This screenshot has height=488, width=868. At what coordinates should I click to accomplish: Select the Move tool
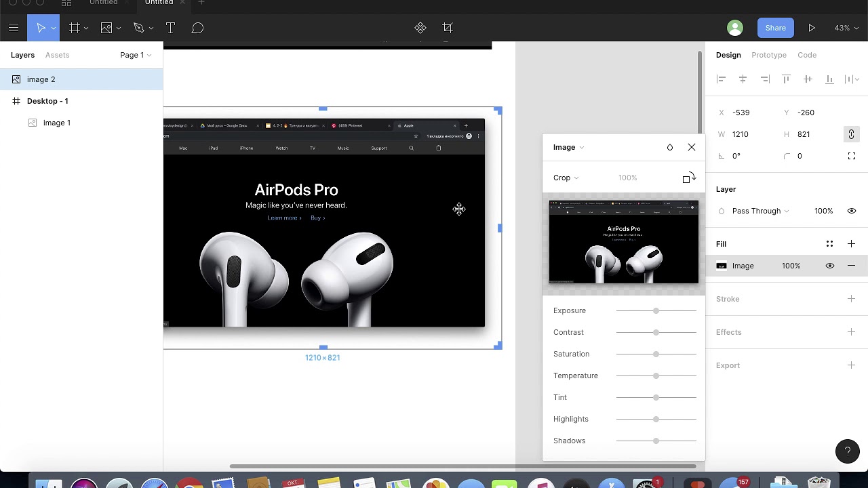41,28
